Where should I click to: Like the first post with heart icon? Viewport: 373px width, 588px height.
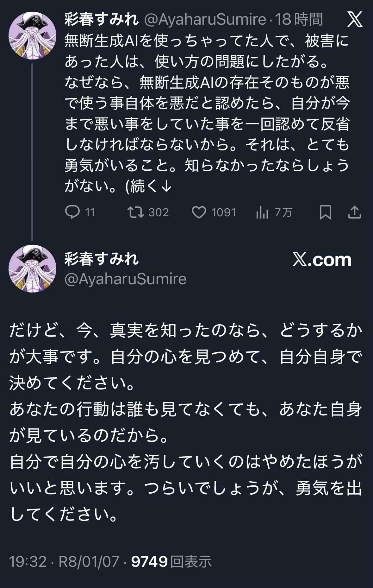199,212
